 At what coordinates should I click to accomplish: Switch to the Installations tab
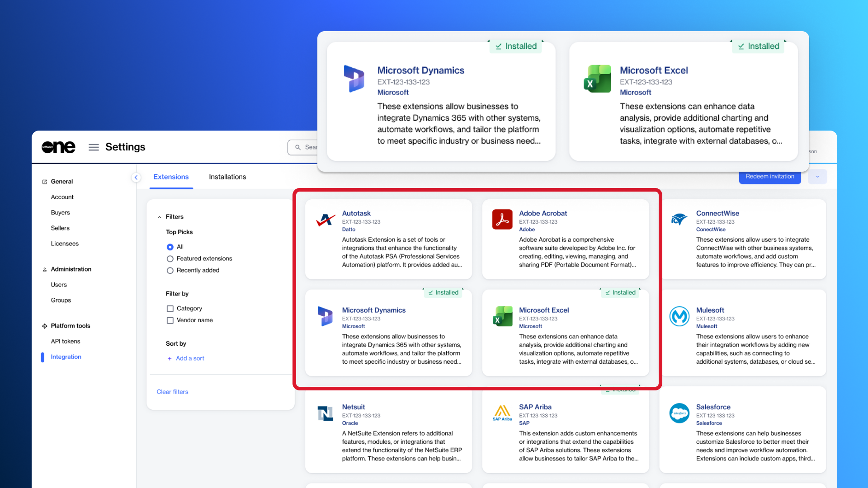pyautogui.click(x=227, y=177)
